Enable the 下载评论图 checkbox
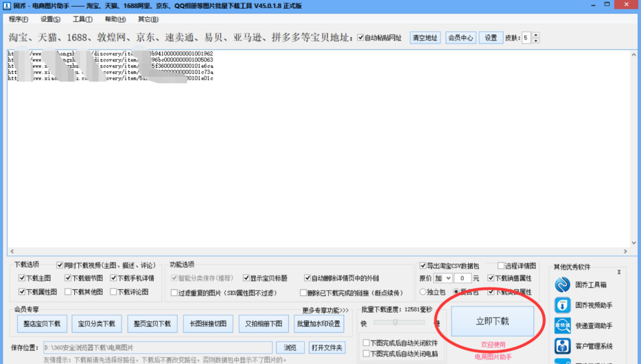The image size is (641, 364). (x=113, y=292)
